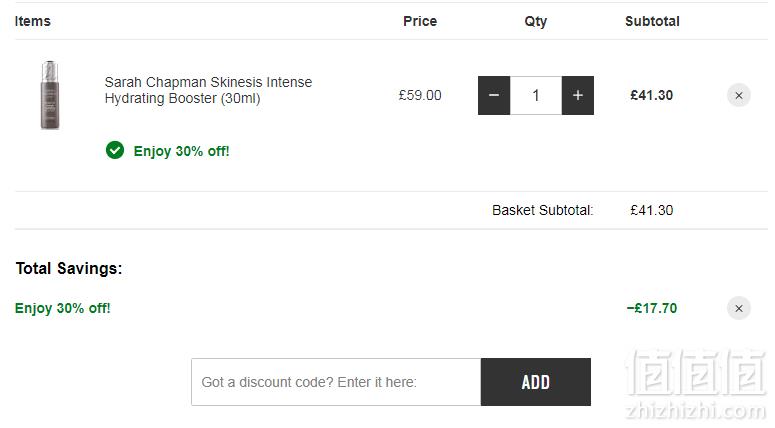Select the Basket Subtotal label
Image resolution: width=775 pixels, height=428 pixels.
(x=543, y=211)
